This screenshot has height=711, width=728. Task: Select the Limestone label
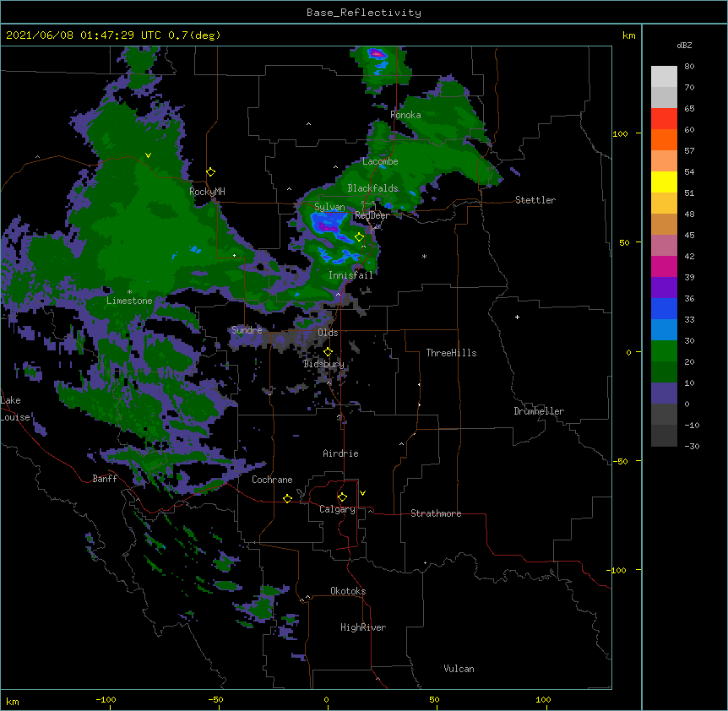click(x=129, y=301)
